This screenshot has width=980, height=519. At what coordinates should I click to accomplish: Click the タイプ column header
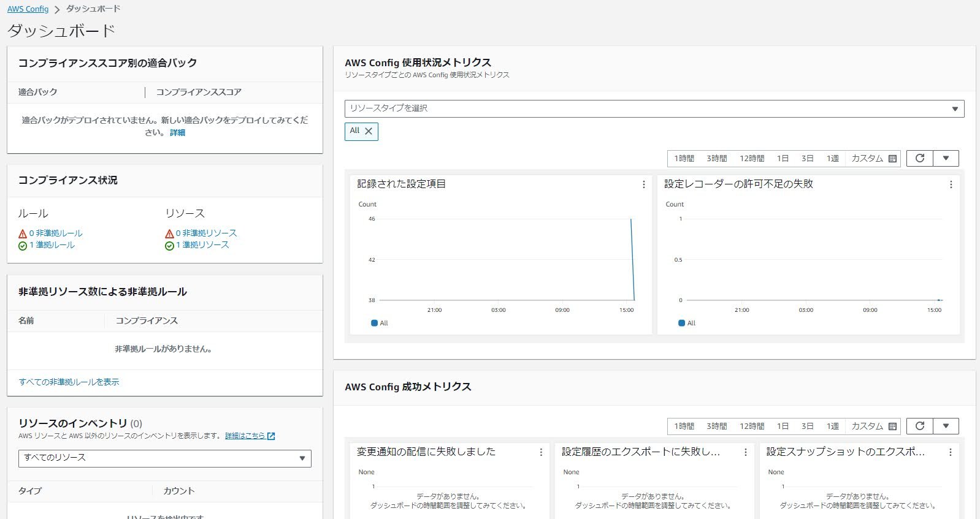point(30,491)
